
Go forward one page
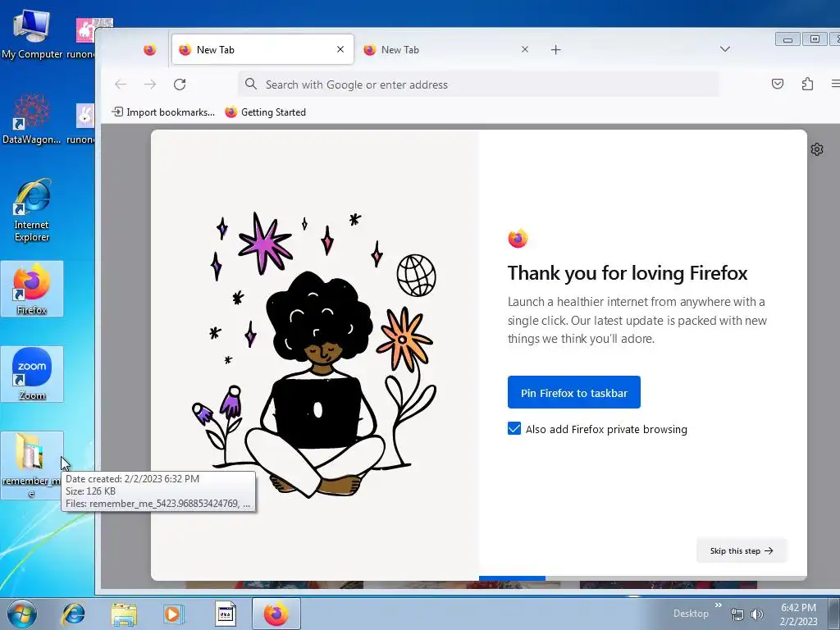point(150,84)
